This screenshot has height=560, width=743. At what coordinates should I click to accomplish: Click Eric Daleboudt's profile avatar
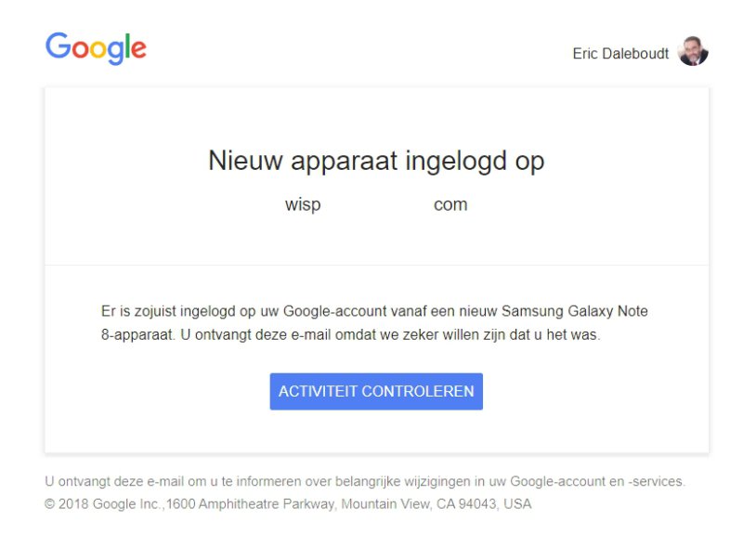click(693, 52)
